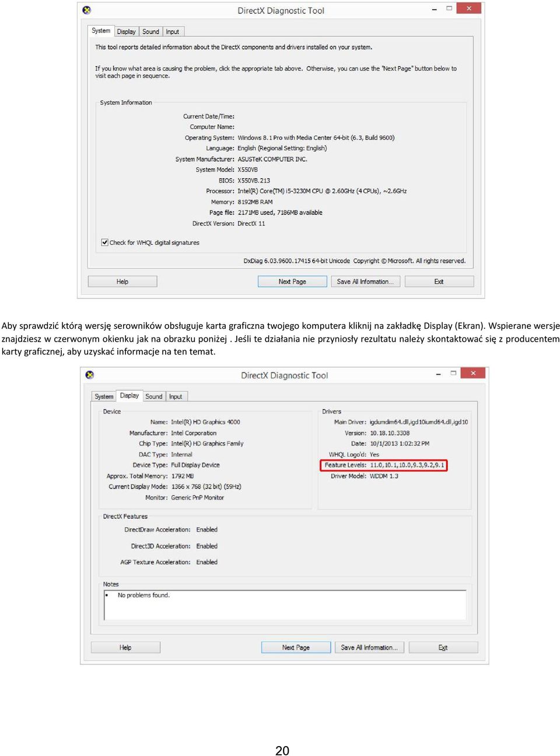Click Help button in upper window
This screenshot has width=560, height=756.
(123, 282)
